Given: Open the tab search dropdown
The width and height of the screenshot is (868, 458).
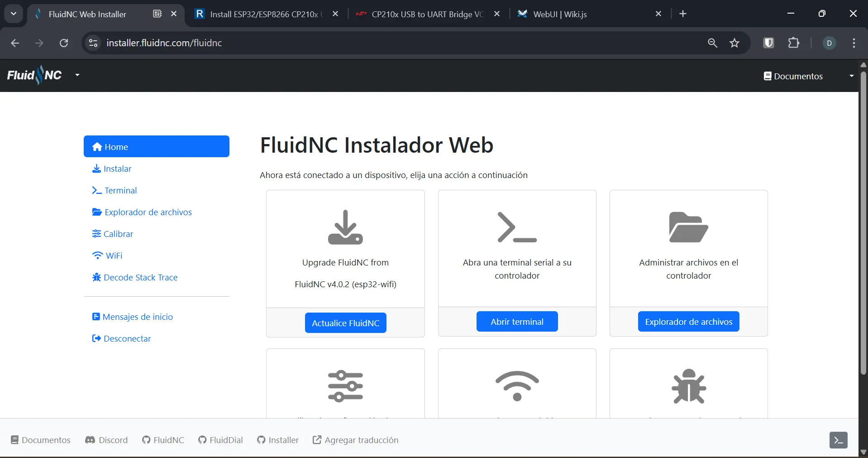Looking at the screenshot, I should (13, 14).
